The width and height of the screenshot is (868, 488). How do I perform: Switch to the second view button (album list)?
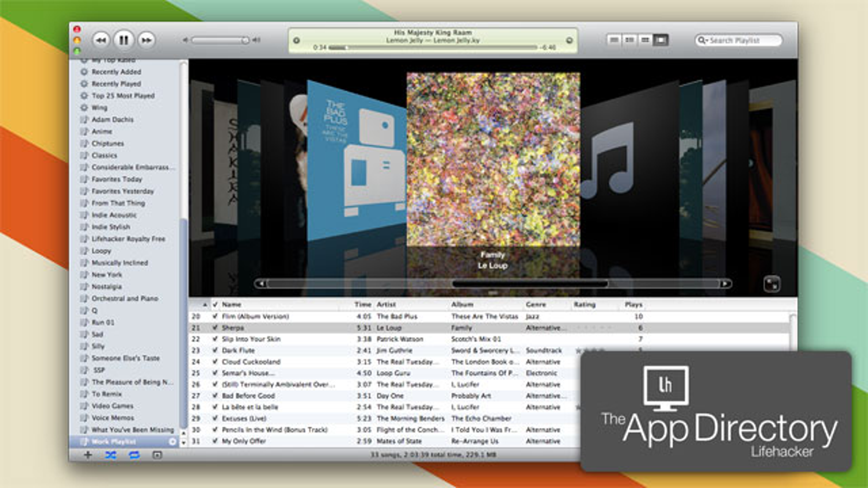point(629,40)
